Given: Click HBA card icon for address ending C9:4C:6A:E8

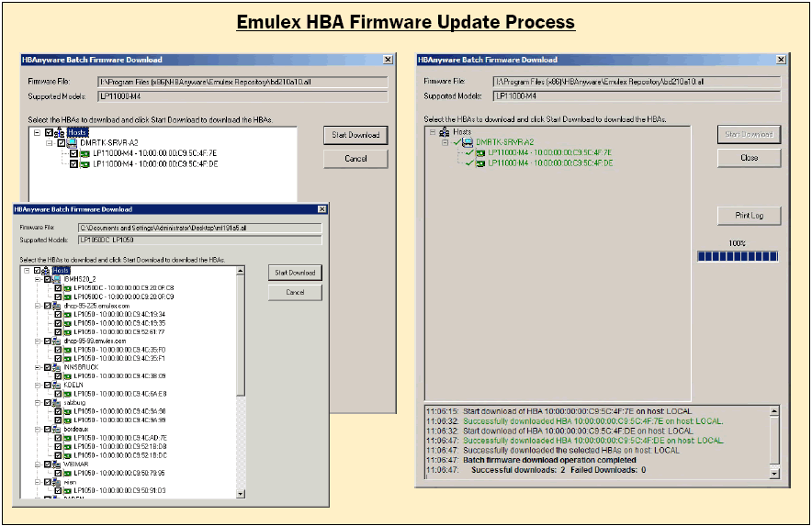Looking at the screenshot, I should (67, 394).
